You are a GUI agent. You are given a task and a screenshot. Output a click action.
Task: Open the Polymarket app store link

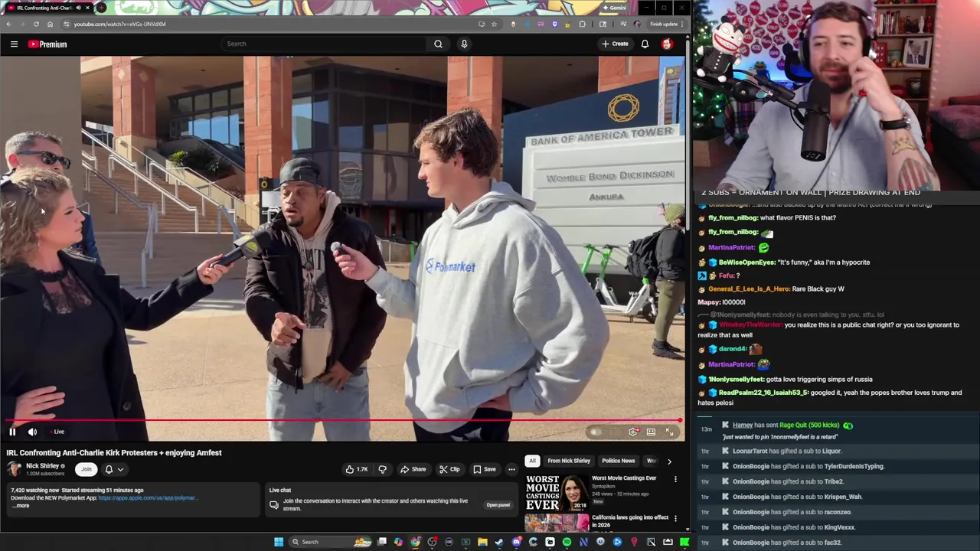tap(148, 498)
